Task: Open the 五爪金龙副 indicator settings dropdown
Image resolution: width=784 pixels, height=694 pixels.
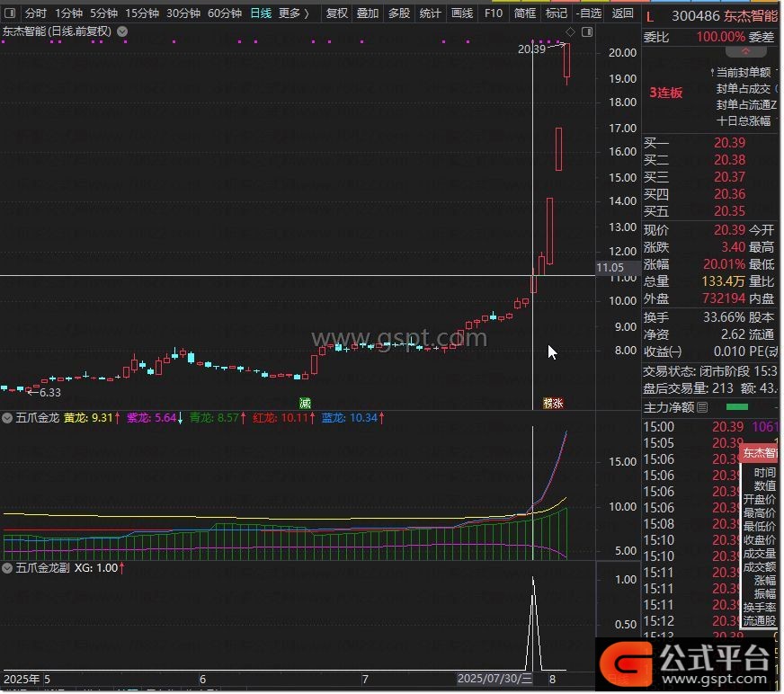Action: (x=7, y=569)
